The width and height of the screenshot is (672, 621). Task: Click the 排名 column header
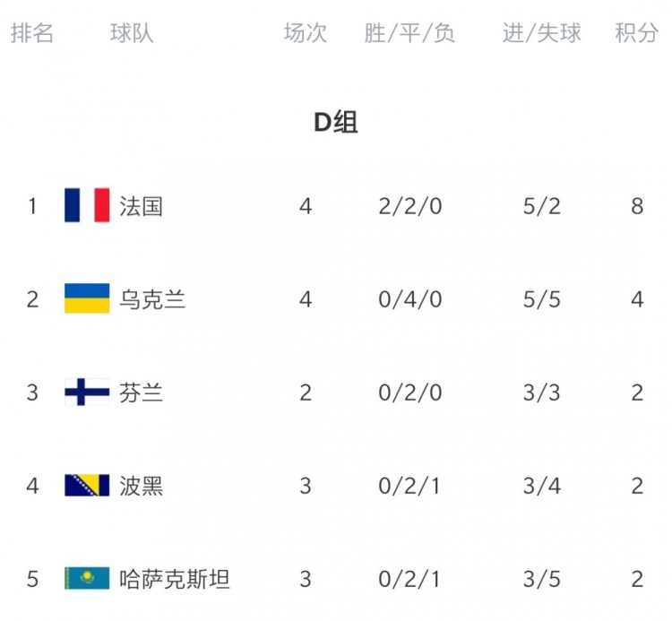32,33
